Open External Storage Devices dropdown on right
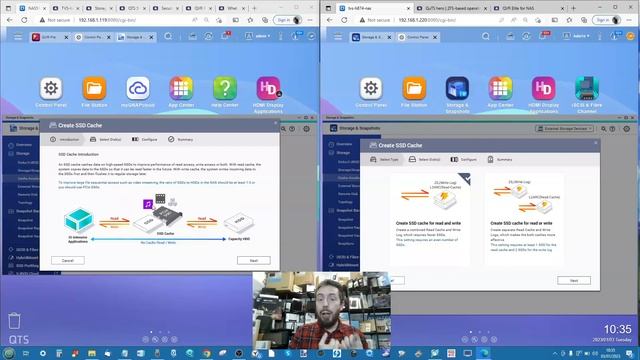Viewport: 640px width, 360px height. pos(564,129)
